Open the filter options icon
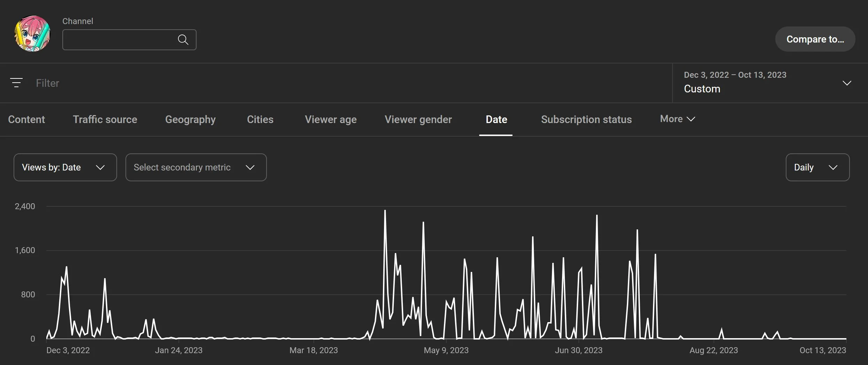Screen dimensions: 868x365 tap(17, 83)
